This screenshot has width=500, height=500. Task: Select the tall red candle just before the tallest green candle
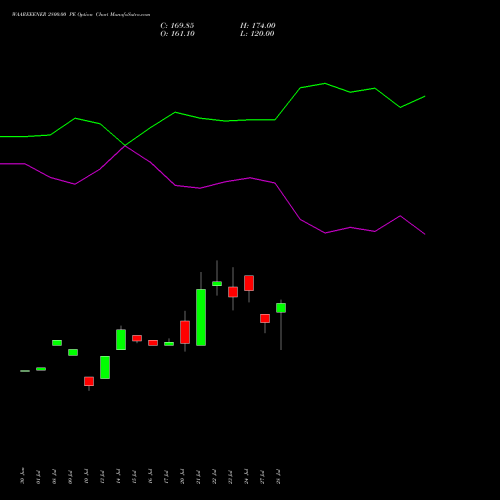click(185, 332)
